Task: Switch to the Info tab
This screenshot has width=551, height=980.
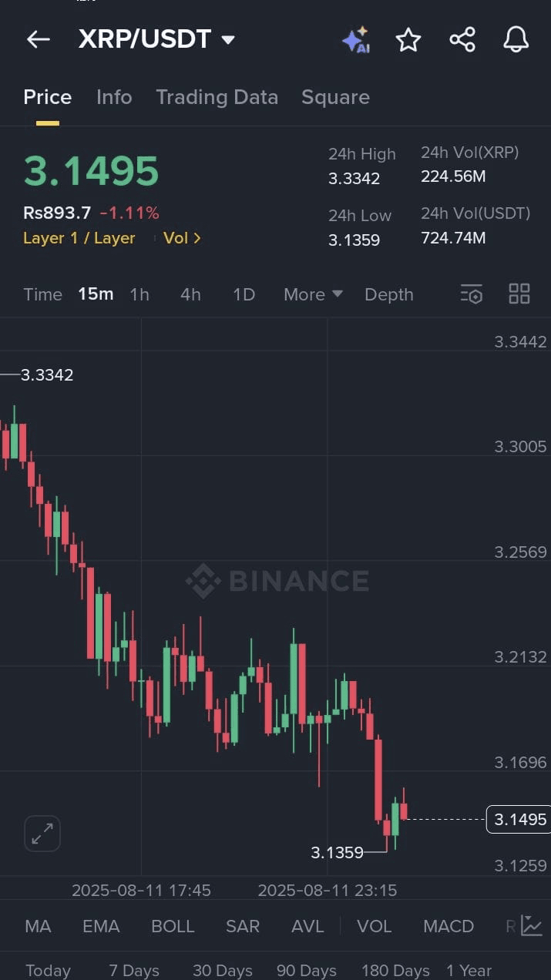Action: pyautogui.click(x=114, y=97)
